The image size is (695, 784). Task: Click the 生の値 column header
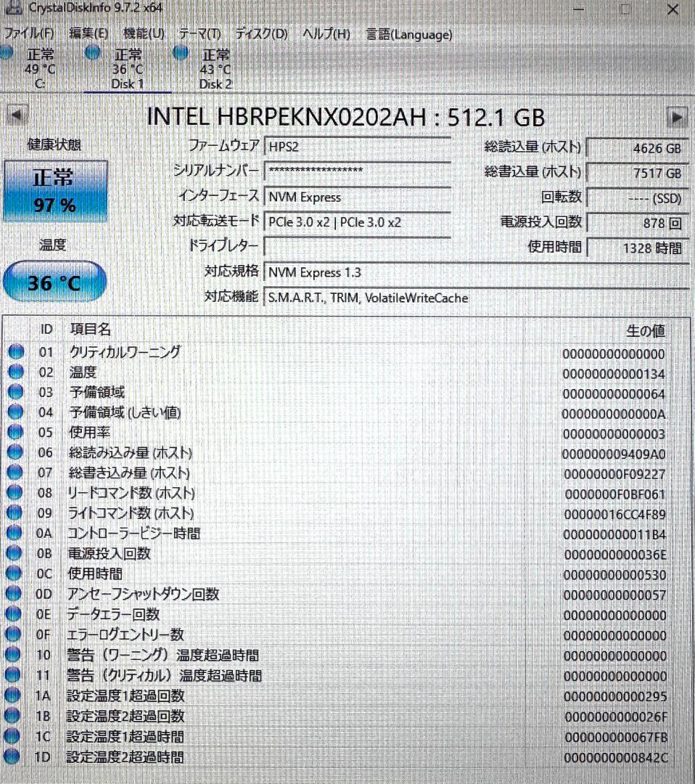tap(646, 330)
